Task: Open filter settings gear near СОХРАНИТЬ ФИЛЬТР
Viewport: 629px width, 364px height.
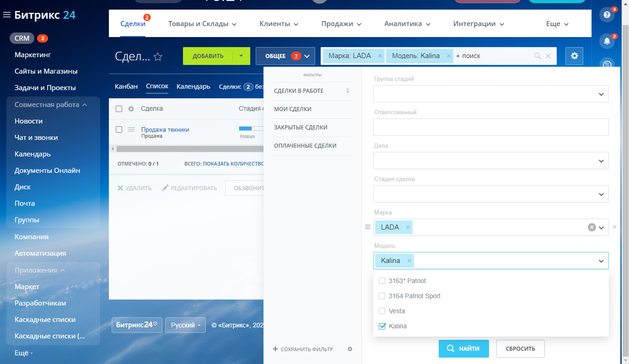Action: tap(350, 349)
